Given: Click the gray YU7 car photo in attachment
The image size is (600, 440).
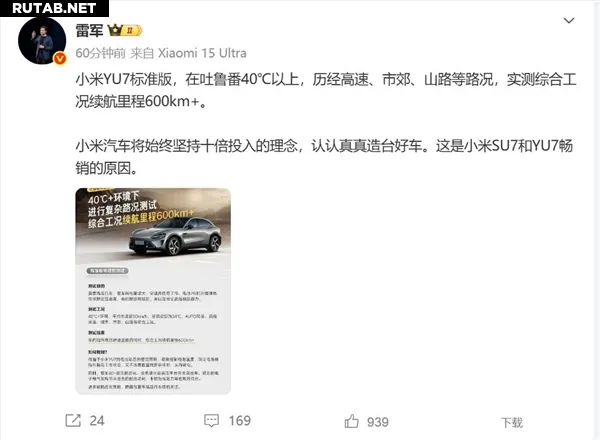Looking at the screenshot, I should tap(175, 236).
